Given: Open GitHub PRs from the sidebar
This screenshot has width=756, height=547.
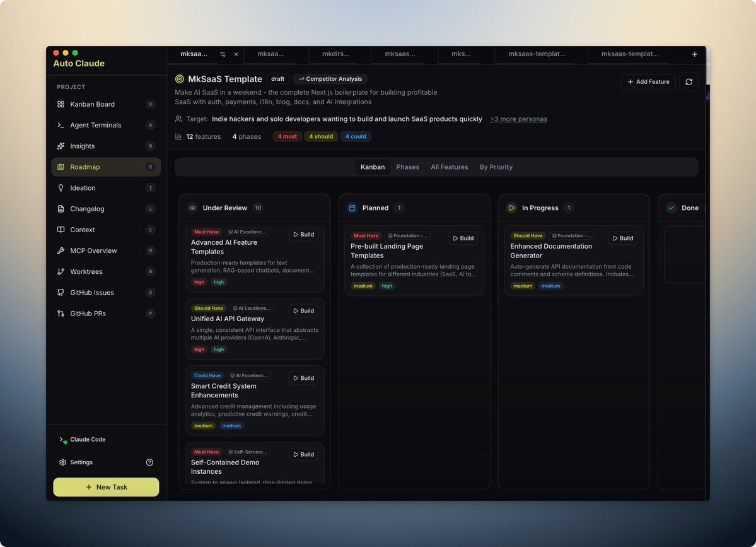Looking at the screenshot, I should (x=105, y=314).
